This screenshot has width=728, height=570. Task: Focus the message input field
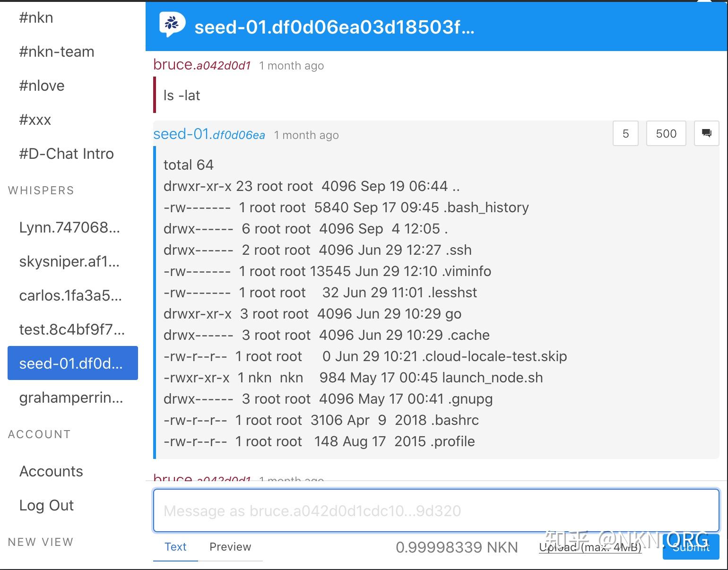coord(436,510)
